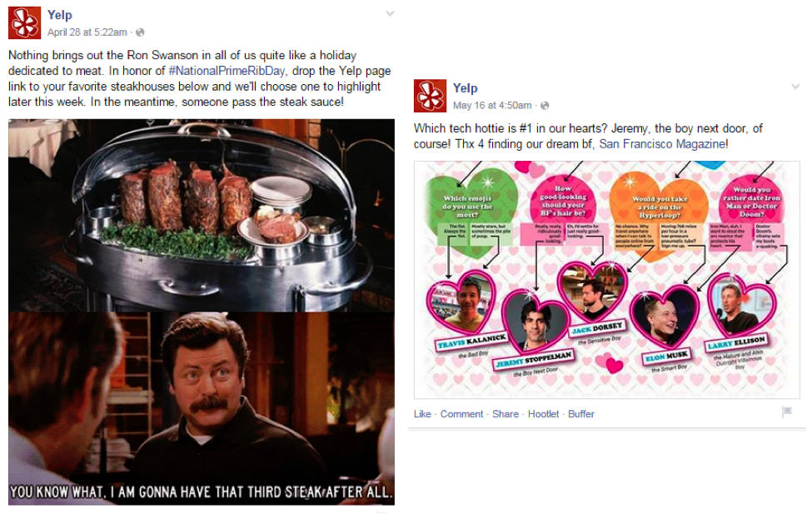Open the #NationalPrimeRibDay hashtag
This screenshot has width=812, height=514.
click(227, 71)
